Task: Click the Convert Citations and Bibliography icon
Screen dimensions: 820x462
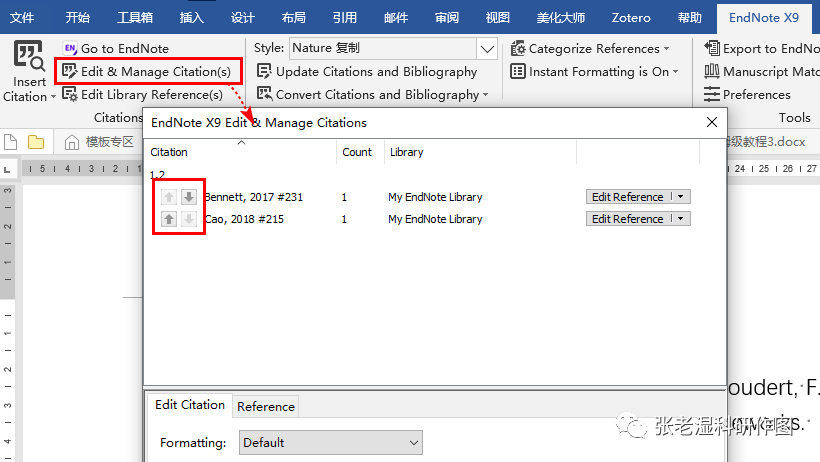Action: 264,94
